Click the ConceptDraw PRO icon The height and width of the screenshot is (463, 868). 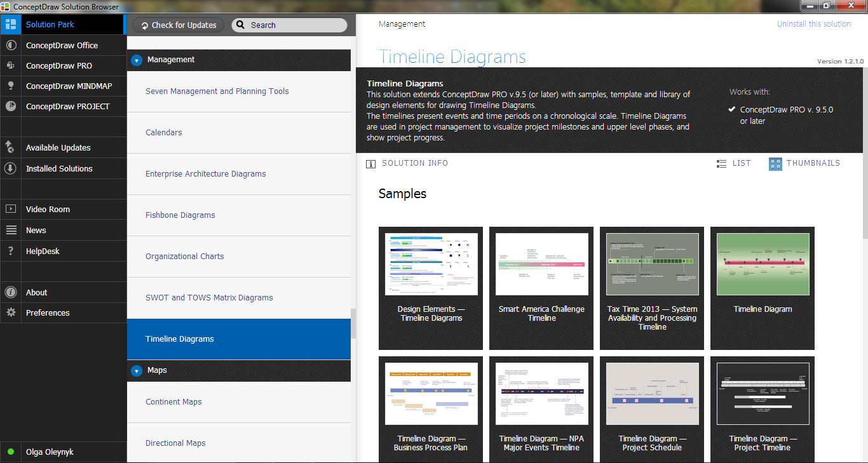[x=10, y=65]
